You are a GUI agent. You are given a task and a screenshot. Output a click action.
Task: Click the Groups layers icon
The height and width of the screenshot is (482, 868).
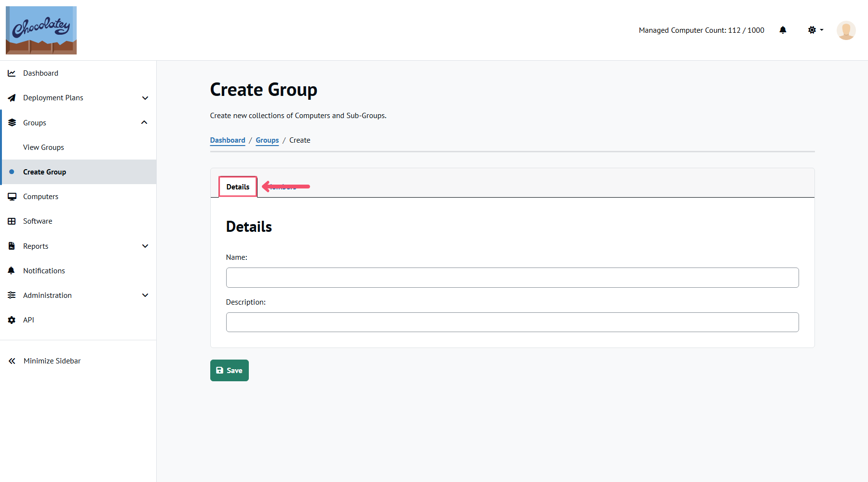click(12, 122)
